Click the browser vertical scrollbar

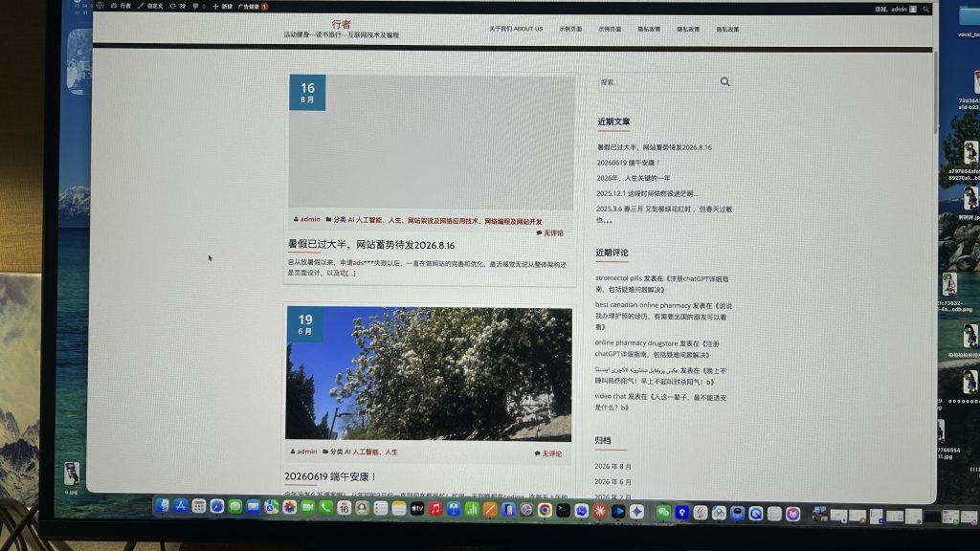(935, 94)
